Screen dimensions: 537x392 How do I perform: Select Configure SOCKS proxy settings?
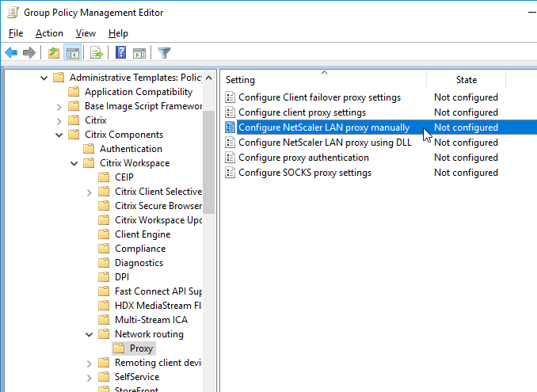[305, 173]
